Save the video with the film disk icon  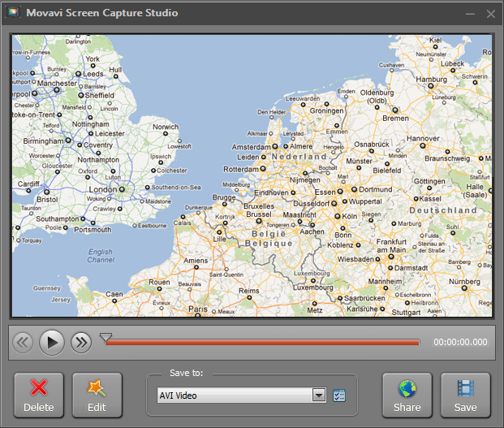point(465,395)
